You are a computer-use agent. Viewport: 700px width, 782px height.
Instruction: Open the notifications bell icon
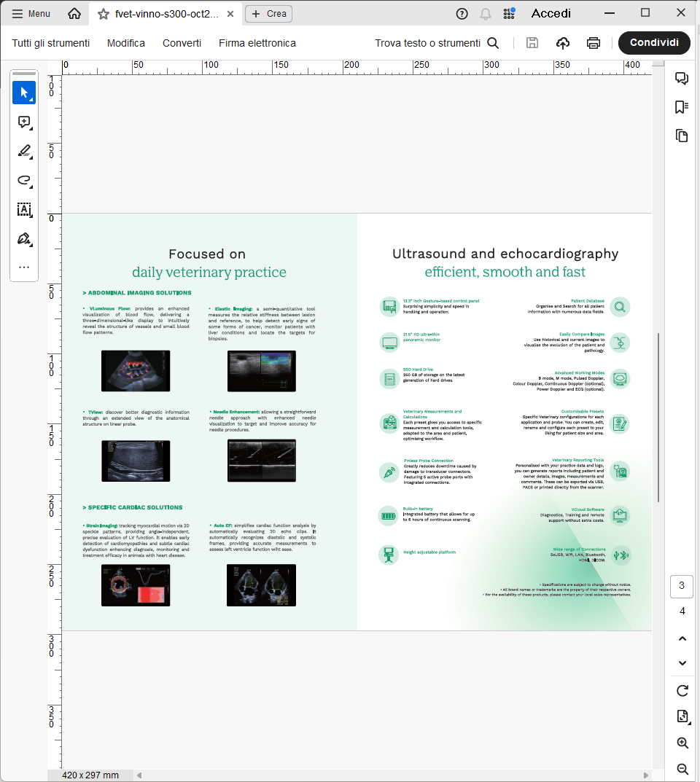485,14
